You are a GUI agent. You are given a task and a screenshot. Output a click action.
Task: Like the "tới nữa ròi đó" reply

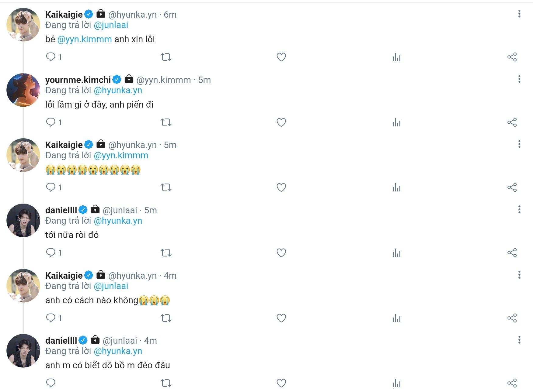(x=281, y=253)
